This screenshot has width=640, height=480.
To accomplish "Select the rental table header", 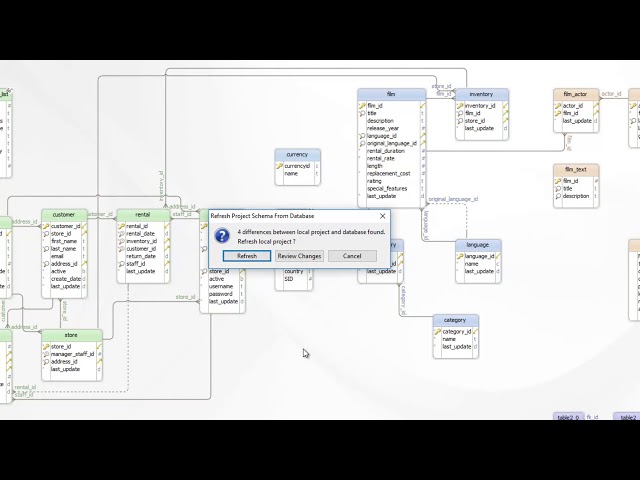I will click(x=143, y=215).
